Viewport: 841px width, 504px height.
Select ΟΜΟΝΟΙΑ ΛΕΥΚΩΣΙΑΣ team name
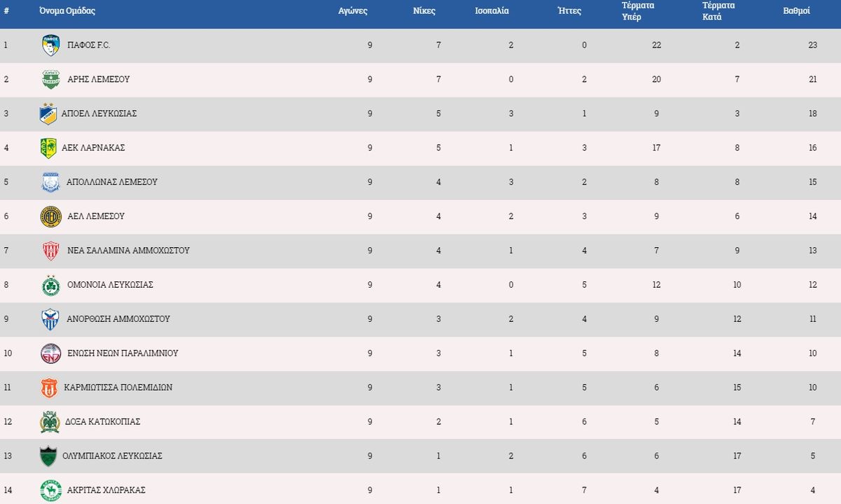(110, 285)
